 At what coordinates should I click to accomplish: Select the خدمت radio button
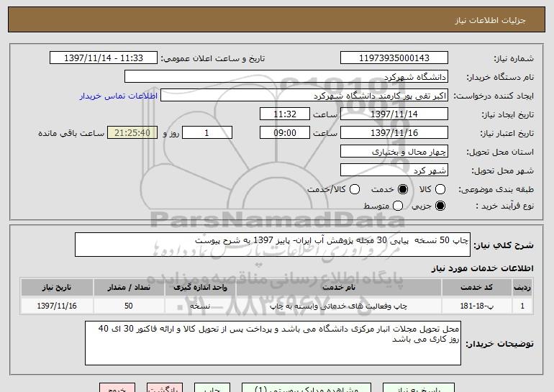(x=402, y=189)
